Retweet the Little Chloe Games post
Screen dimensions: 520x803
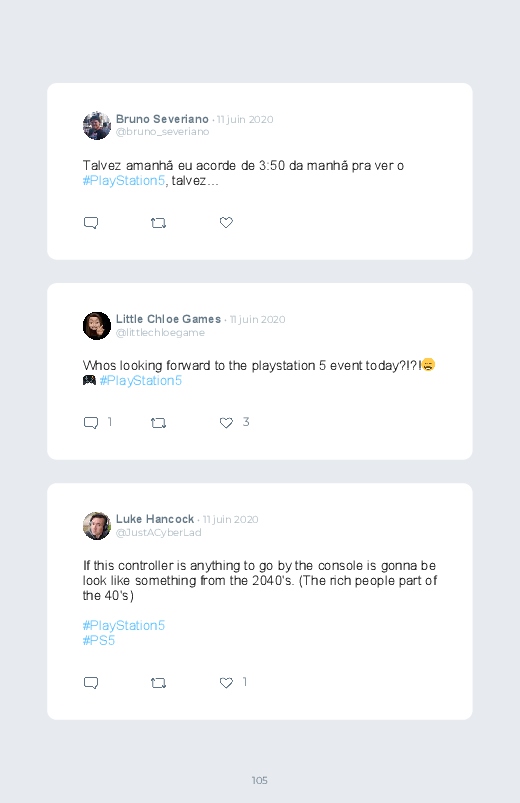click(158, 423)
